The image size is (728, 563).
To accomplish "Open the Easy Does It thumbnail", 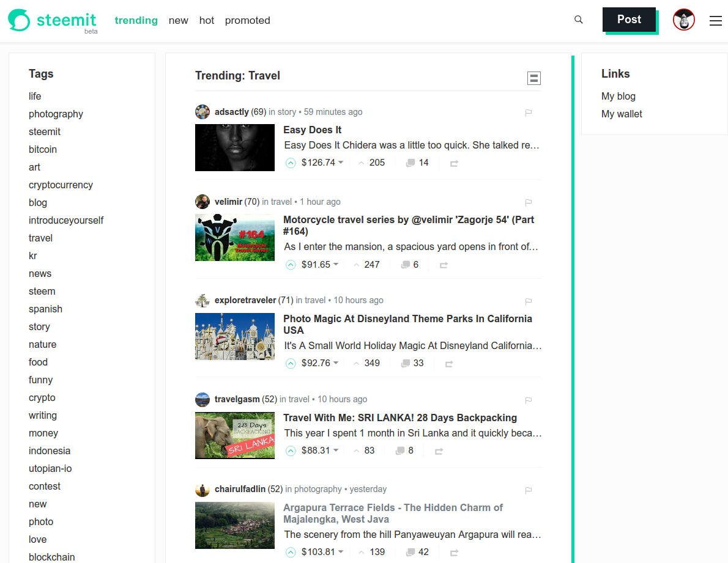I will coord(235,147).
